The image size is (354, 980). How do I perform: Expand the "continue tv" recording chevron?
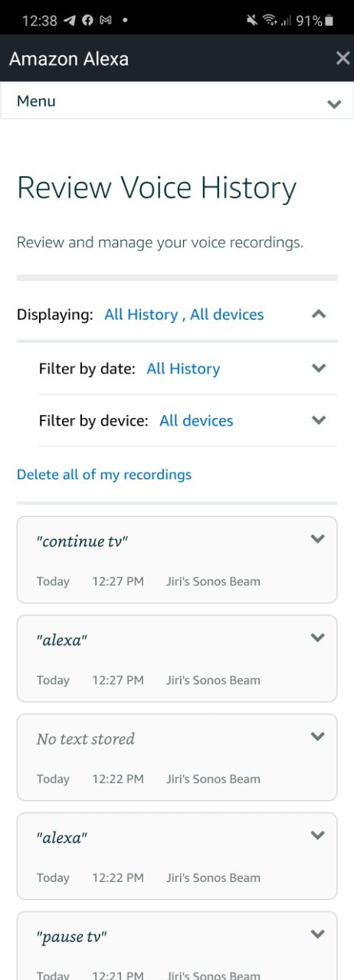pyautogui.click(x=318, y=539)
